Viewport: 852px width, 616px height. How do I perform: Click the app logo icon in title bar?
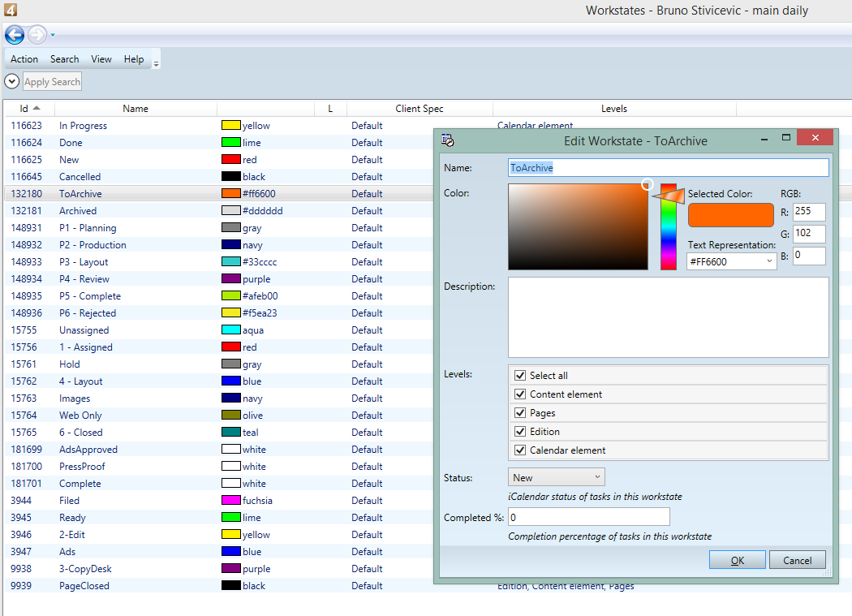(x=9, y=10)
